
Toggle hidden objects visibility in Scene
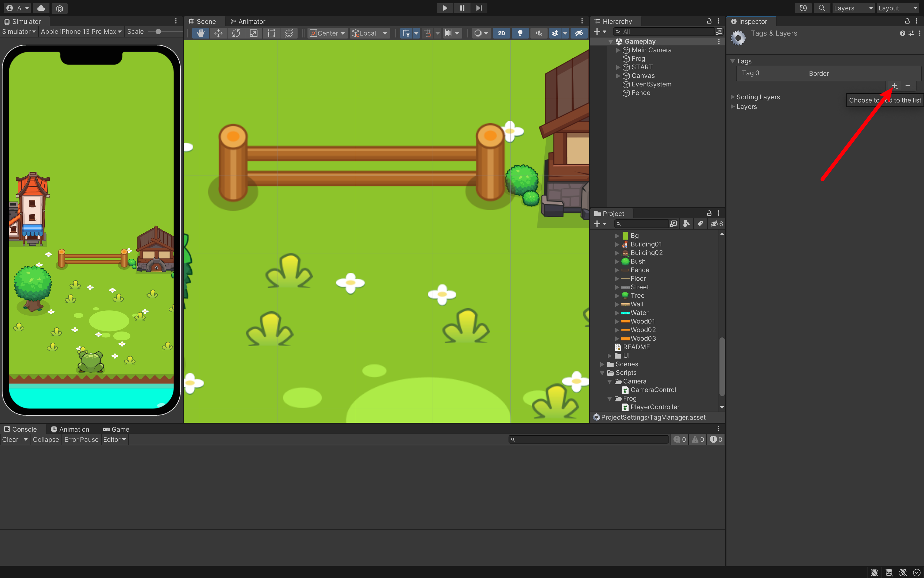tap(579, 33)
